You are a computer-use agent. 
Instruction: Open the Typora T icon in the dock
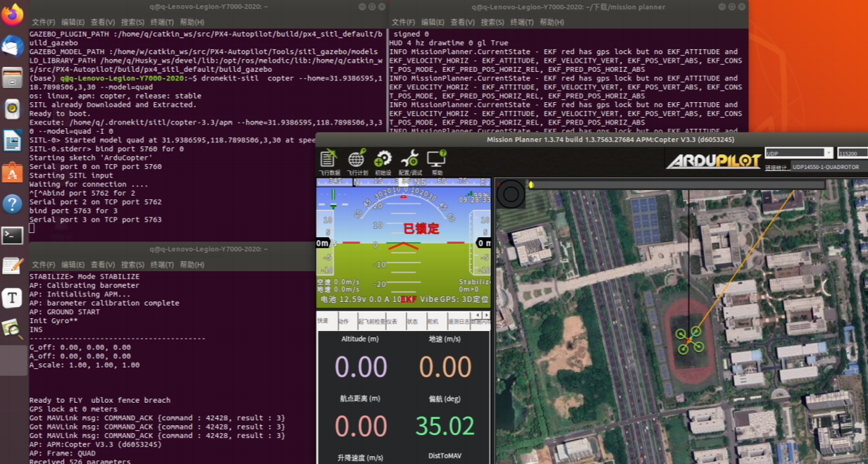click(12, 298)
